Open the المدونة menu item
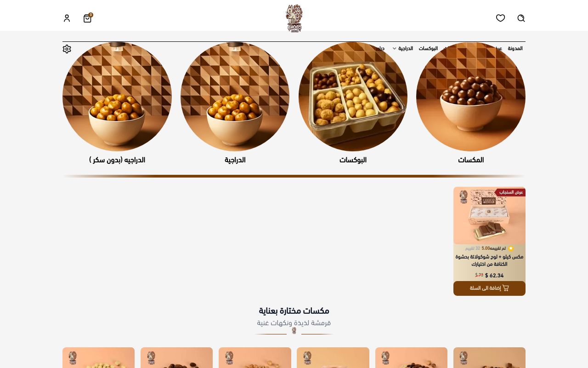588x368 pixels. pyautogui.click(x=515, y=48)
